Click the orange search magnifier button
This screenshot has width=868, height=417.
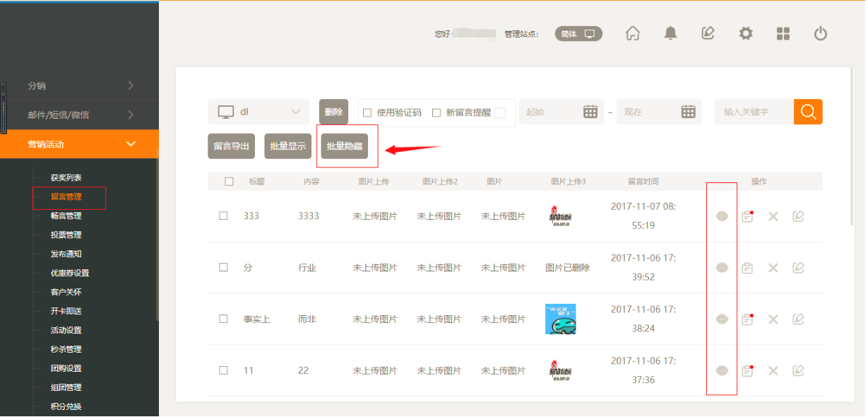808,112
